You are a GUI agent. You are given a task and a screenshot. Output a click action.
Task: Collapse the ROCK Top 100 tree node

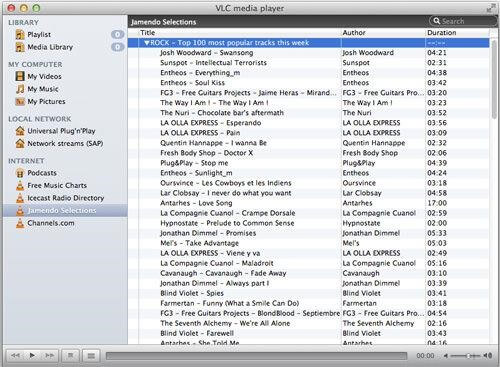[146, 43]
